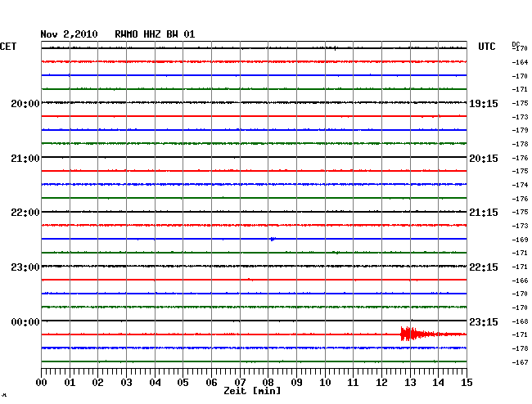Click the "23:15" UTC time label

[484, 322]
